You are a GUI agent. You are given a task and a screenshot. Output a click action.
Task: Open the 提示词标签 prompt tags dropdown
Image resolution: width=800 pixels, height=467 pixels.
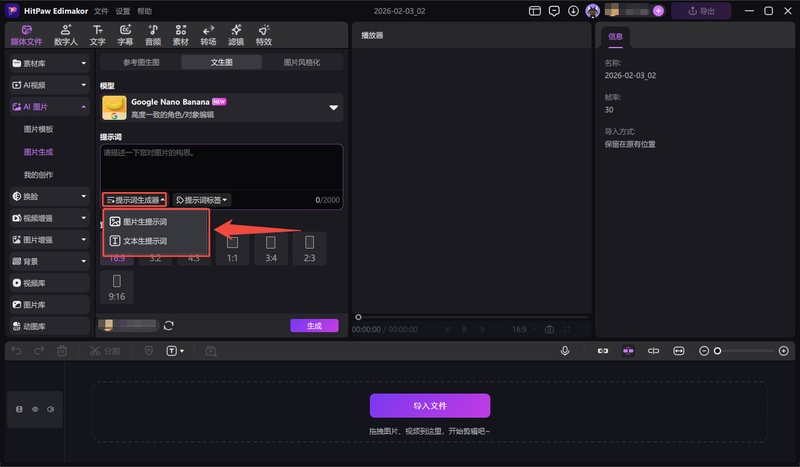202,200
